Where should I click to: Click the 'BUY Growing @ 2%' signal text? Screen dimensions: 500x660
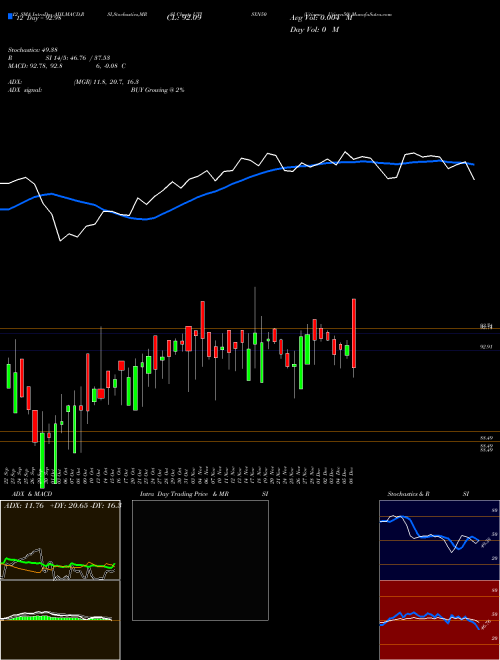pyautogui.click(x=157, y=90)
